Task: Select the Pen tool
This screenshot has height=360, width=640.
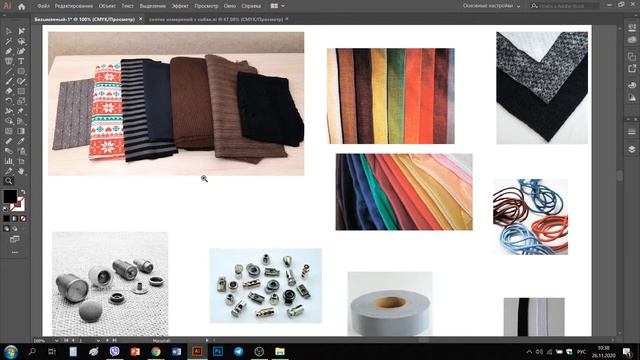Action: click(9, 51)
